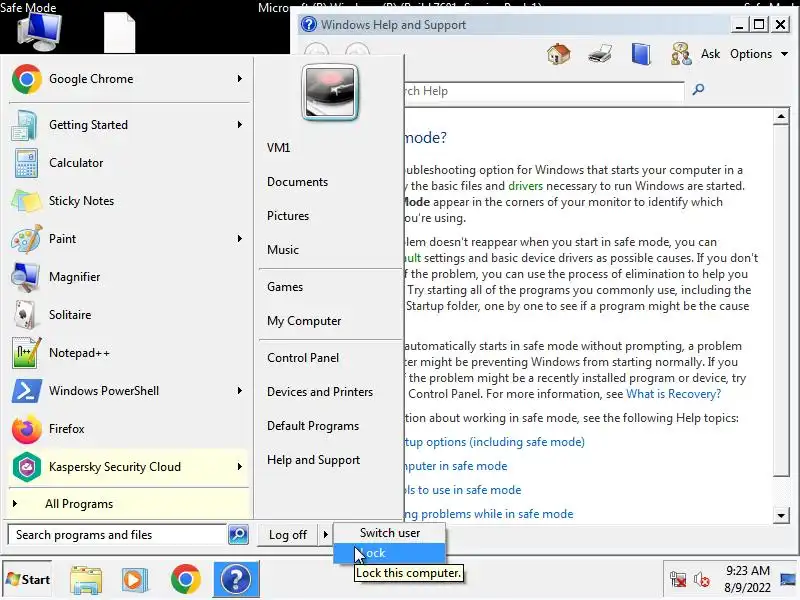800x600 pixels.
Task: Open Music from the Start menu
Action: click(283, 250)
